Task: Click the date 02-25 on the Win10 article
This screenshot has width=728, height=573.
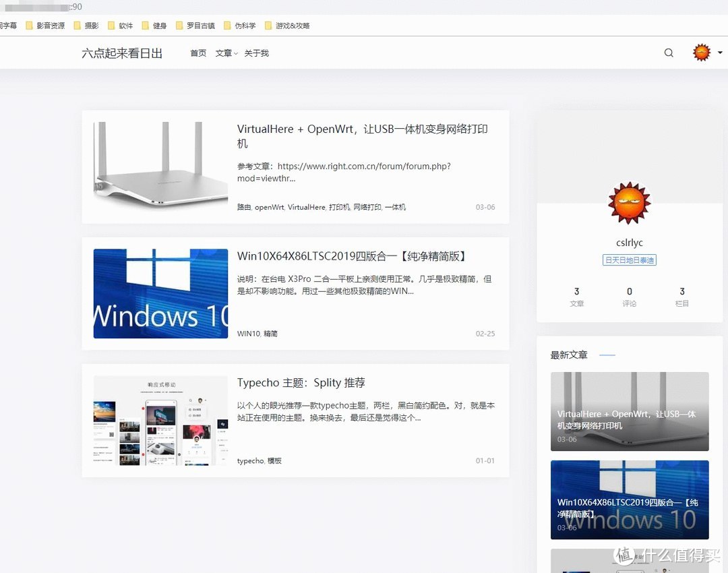Action: (485, 334)
